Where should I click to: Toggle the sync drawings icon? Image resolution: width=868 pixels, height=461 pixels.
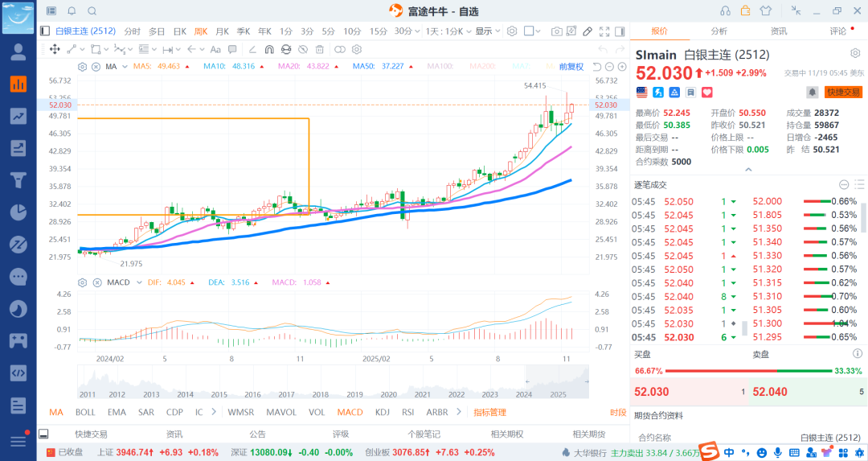pyautogui.click(x=285, y=49)
